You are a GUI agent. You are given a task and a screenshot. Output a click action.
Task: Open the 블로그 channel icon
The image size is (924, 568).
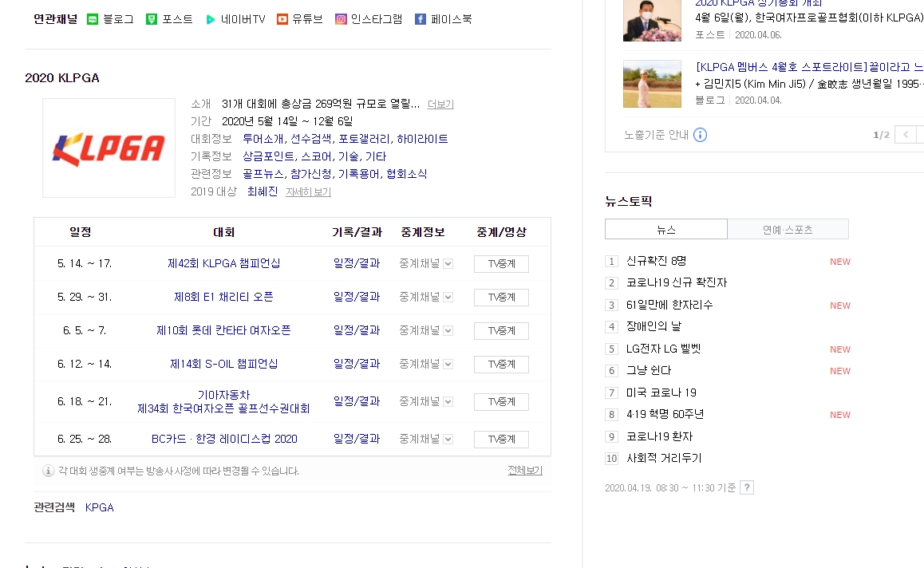point(93,19)
